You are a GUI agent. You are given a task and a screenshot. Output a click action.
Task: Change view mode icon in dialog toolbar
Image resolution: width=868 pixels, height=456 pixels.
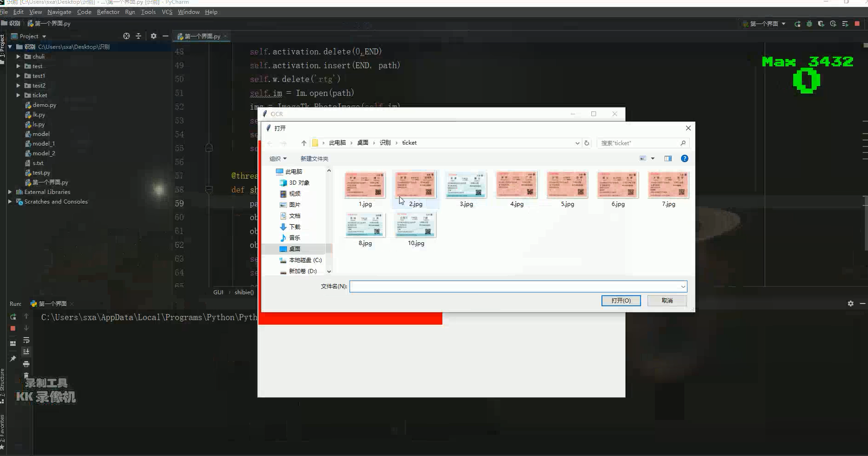coord(643,158)
